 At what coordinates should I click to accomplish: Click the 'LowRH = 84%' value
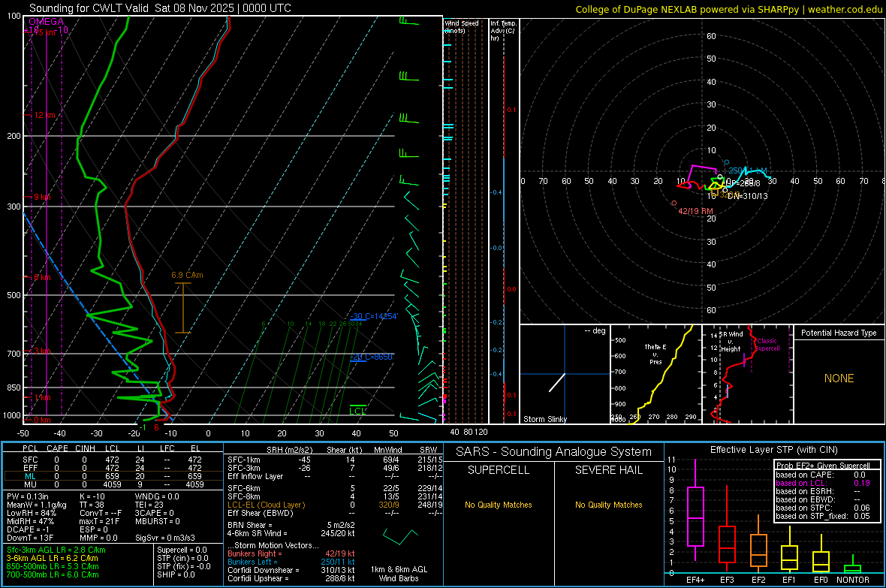point(31,513)
